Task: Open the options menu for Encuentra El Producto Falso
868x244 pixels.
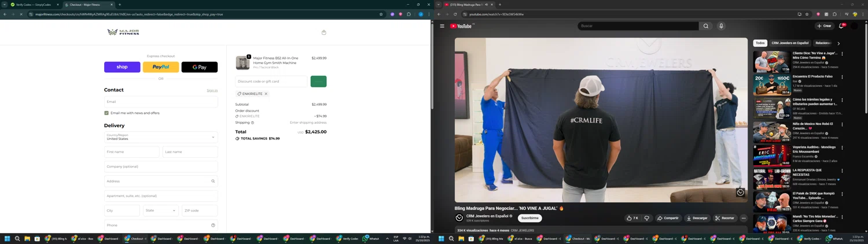Action: coord(842,77)
